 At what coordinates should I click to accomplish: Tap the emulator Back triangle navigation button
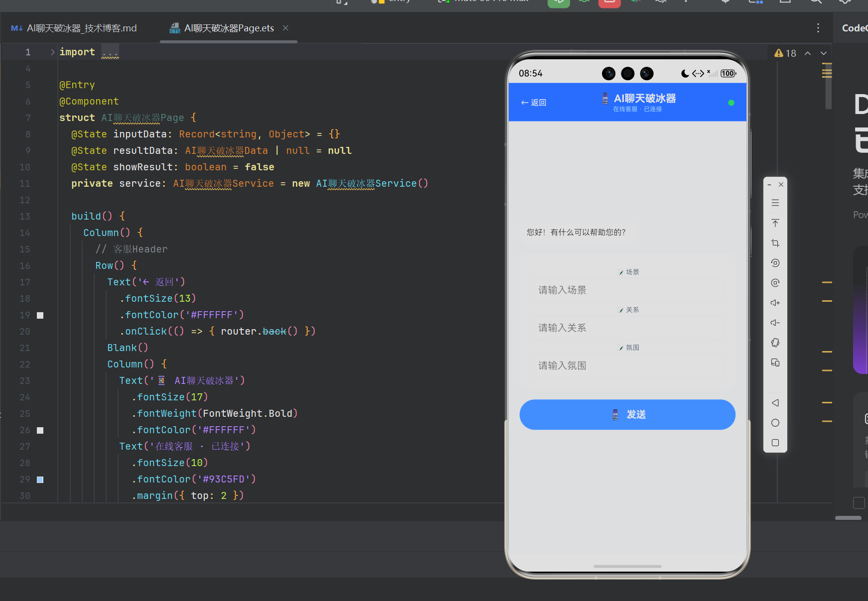(x=775, y=403)
